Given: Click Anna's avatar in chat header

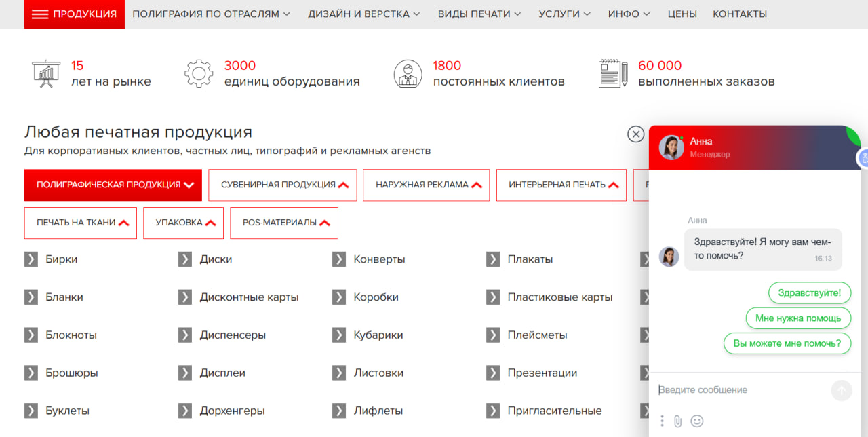Looking at the screenshot, I should [671, 147].
